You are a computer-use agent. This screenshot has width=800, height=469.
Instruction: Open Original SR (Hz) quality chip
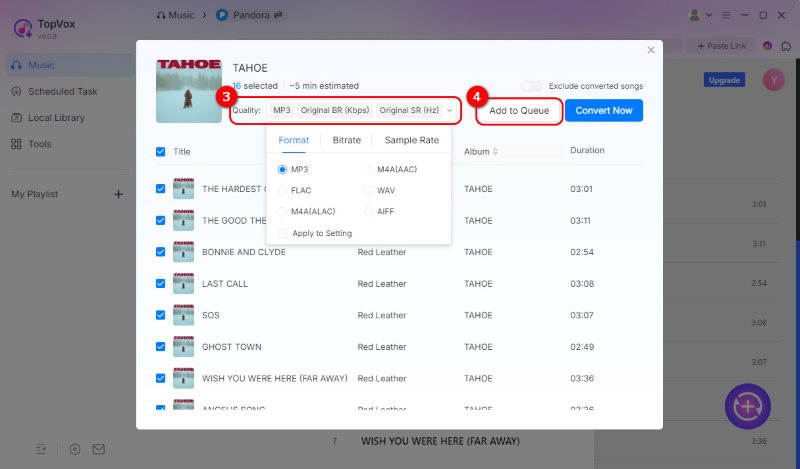pos(409,110)
